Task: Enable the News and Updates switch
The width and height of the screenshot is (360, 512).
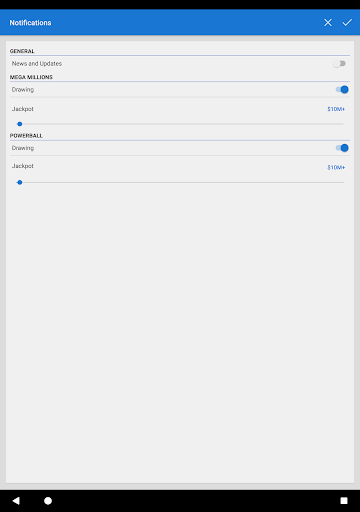Action: pyautogui.click(x=339, y=64)
